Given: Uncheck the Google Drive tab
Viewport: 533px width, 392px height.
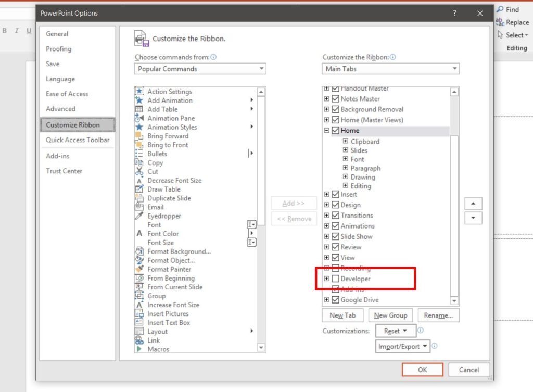Looking at the screenshot, I should pyautogui.click(x=336, y=299).
